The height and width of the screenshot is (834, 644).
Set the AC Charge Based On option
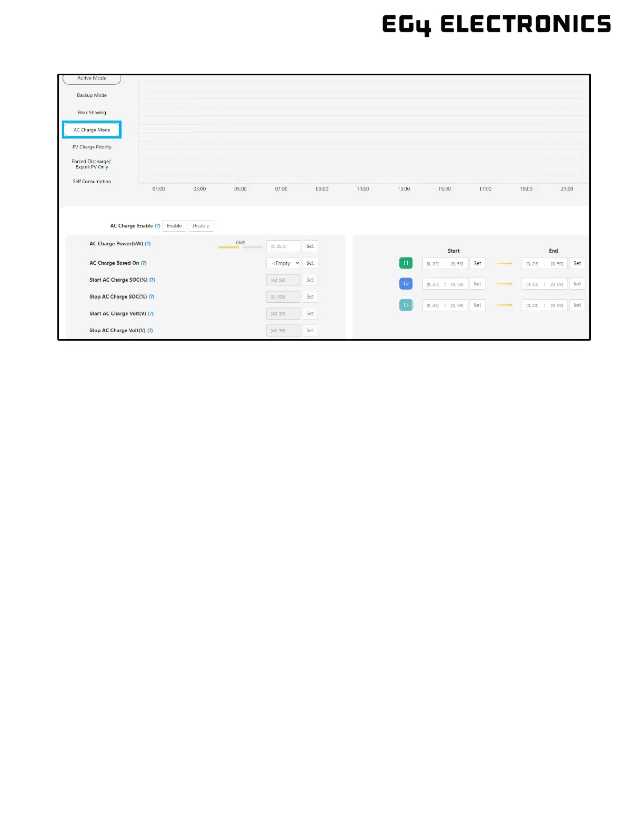[x=310, y=263]
